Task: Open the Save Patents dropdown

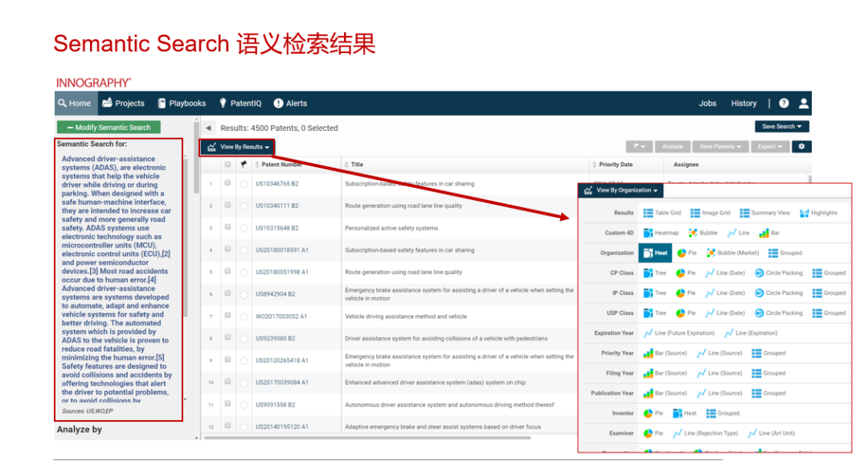Action: [x=720, y=147]
